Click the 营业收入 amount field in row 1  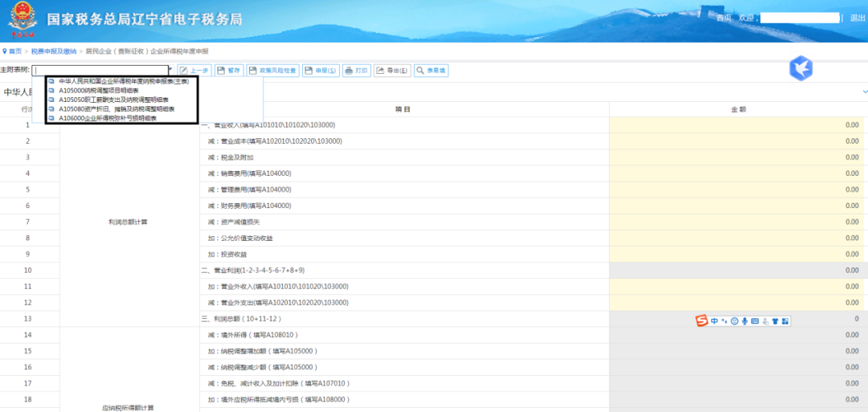[x=737, y=125]
